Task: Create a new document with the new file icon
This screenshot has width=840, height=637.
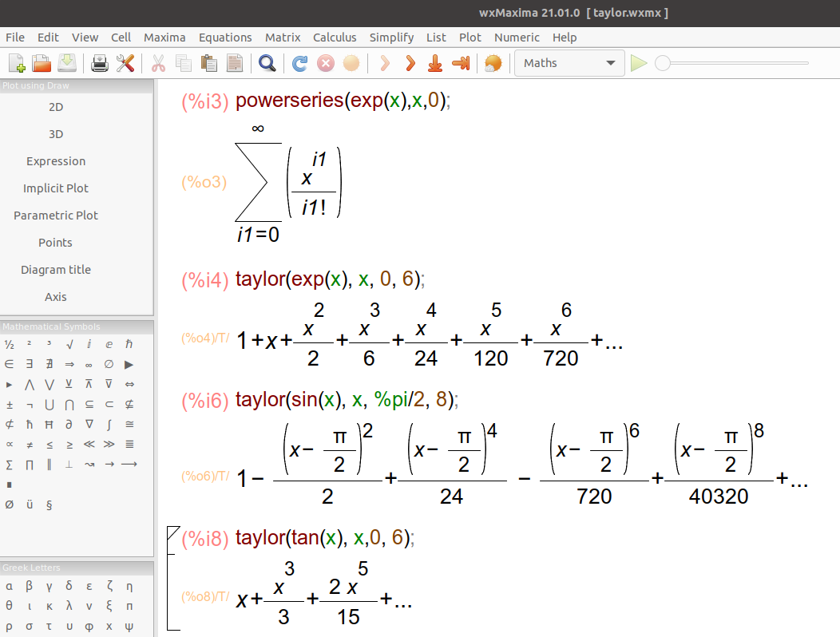Action: [x=16, y=63]
